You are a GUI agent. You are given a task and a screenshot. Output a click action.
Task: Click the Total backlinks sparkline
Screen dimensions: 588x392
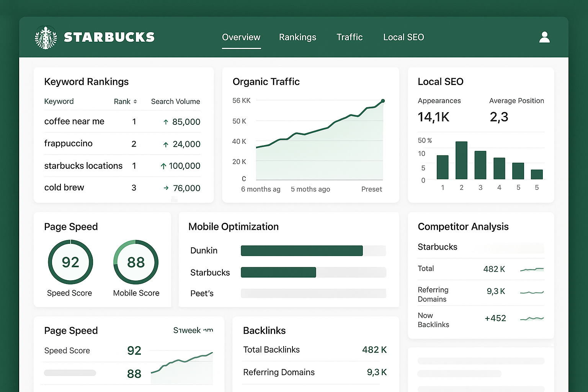[x=532, y=269]
